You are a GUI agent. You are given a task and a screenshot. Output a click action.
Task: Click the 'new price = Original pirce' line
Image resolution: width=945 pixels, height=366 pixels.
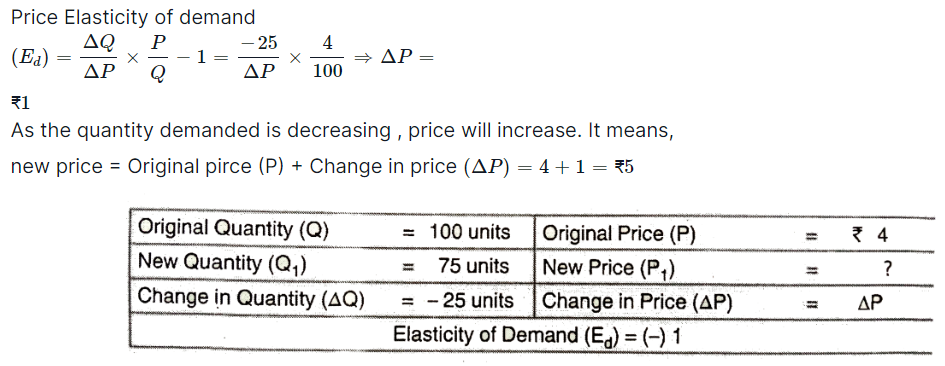pos(322,166)
